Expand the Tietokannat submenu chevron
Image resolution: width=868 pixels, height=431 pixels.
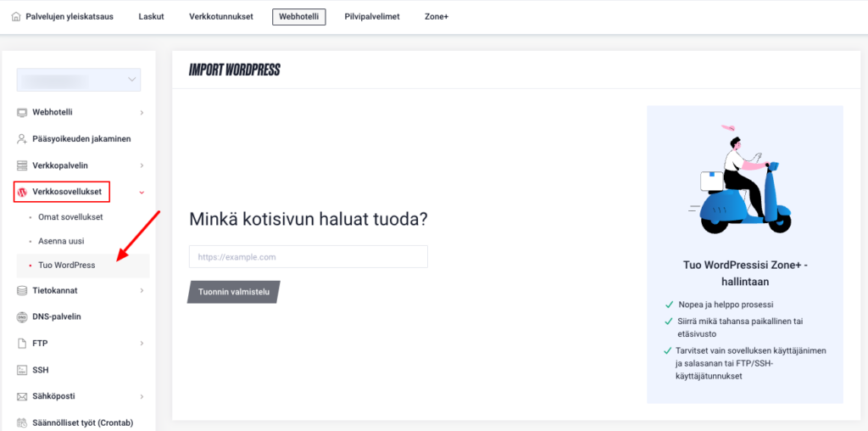(x=142, y=291)
